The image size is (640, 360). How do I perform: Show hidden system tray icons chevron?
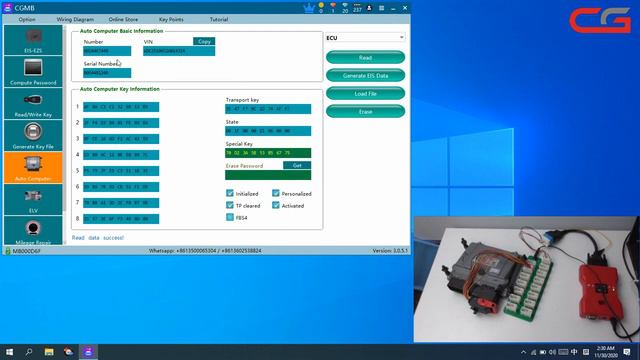[x=523, y=352]
